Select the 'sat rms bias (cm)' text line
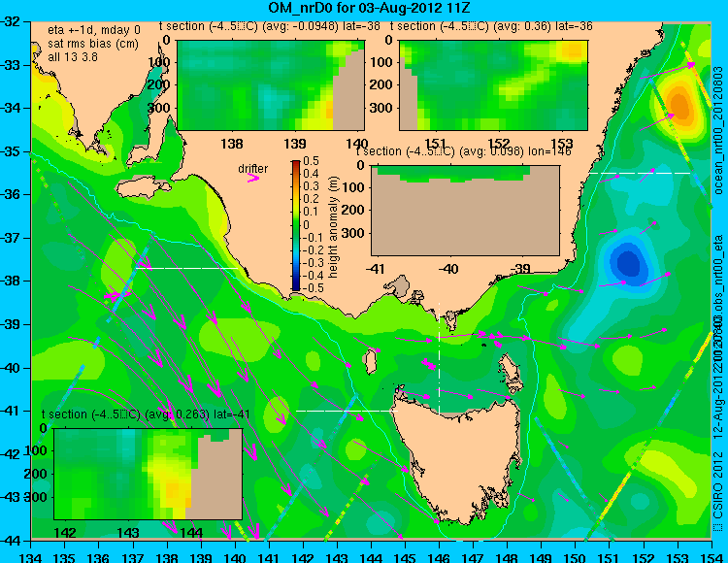728x563 pixels. click(93, 44)
